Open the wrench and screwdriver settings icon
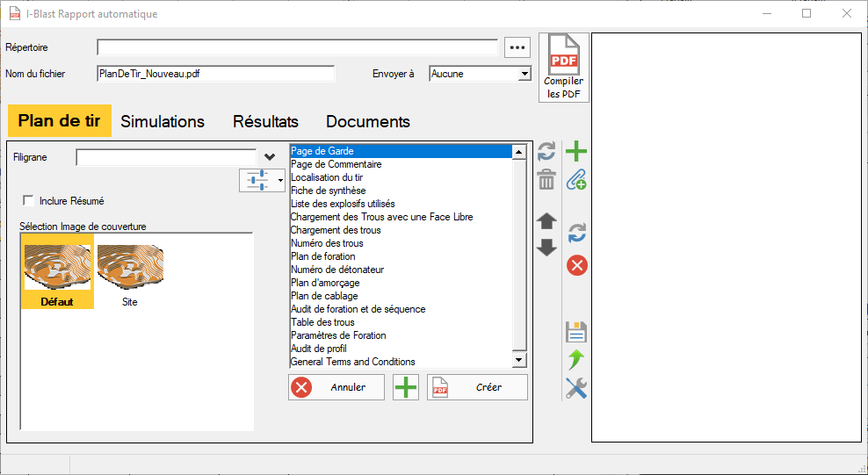The height and width of the screenshot is (475, 868). coord(576,387)
